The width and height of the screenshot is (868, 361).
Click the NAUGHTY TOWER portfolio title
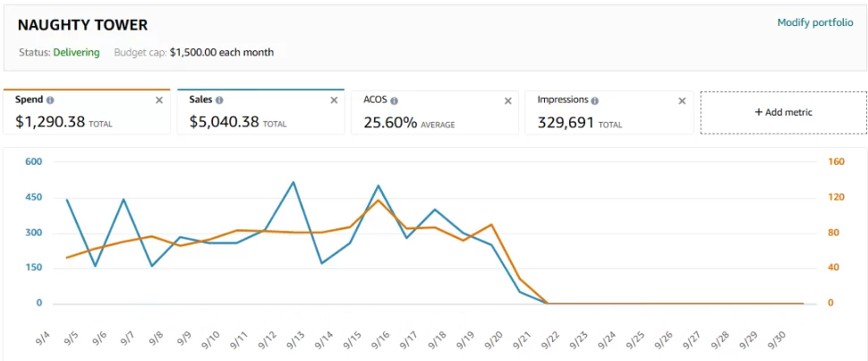82,25
